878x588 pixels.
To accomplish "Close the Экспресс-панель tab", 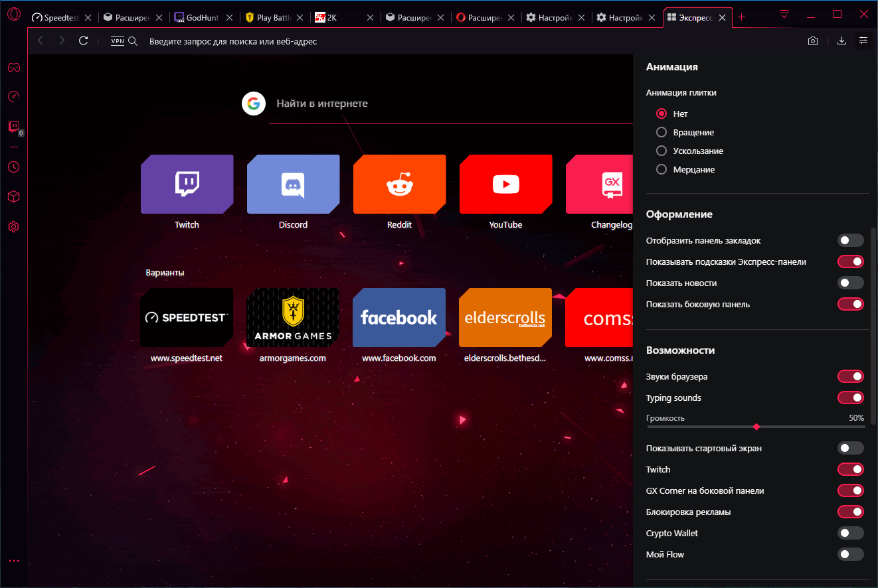I will 721,18.
